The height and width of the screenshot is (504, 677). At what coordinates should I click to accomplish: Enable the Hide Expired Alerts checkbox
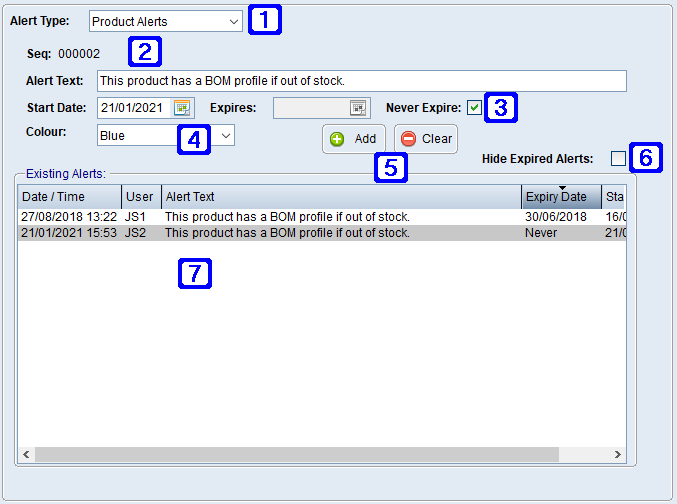[618, 159]
